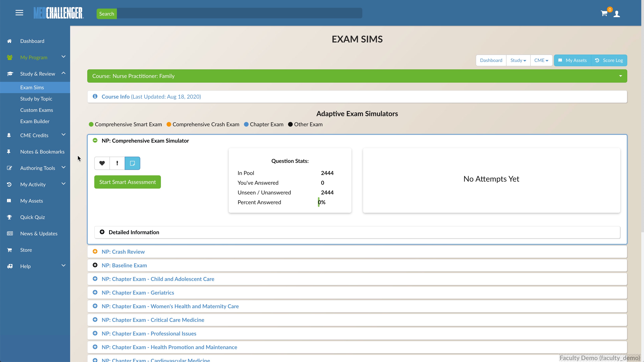Expand the Detailed Information section

tap(102, 232)
